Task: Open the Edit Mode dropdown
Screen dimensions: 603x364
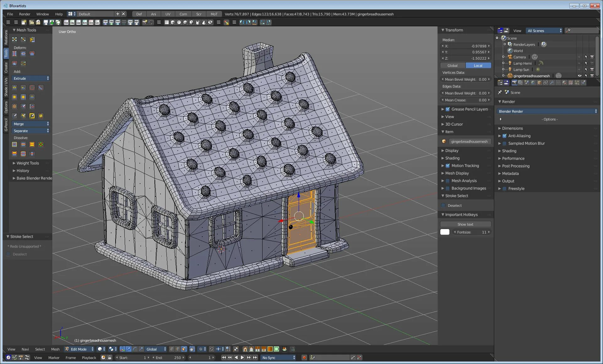Action: click(79, 349)
